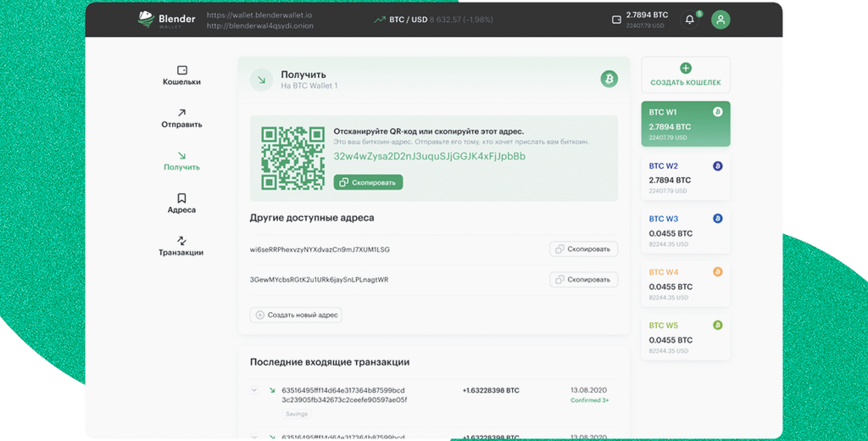Open Кошельки in the sidebar

coord(181,75)
